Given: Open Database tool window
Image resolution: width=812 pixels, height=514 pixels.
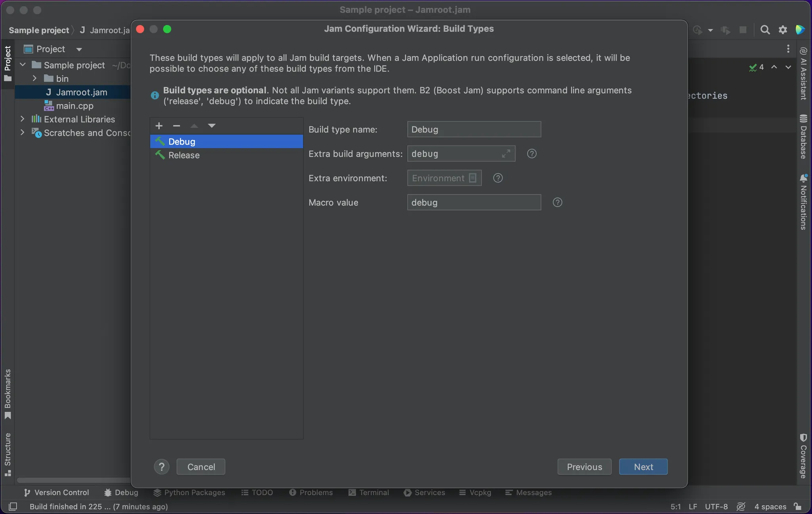Looking at the screenshot, I should click(x=804, y=137).
